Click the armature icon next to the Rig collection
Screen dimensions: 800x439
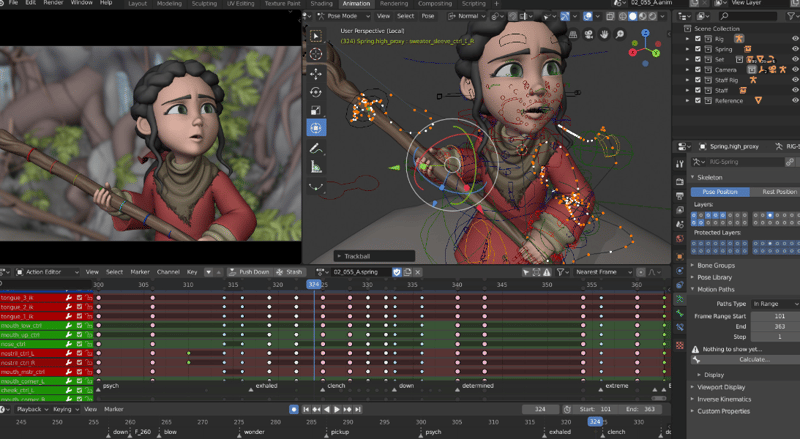click(739, 39)
